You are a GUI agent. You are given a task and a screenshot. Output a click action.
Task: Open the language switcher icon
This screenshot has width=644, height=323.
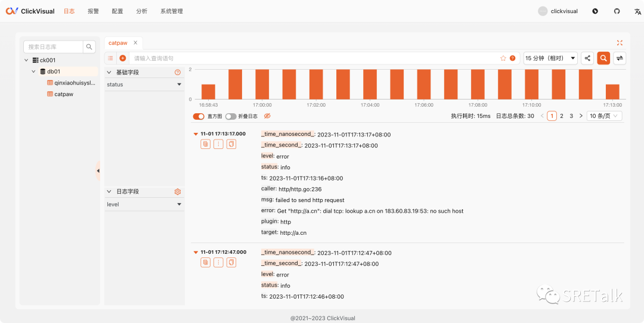coord(637,11)
